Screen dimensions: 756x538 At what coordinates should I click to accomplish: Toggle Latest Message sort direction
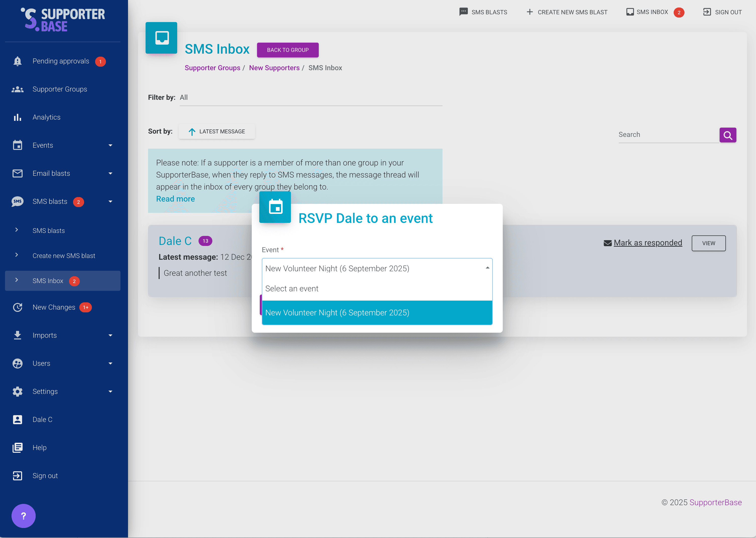click(217, 132)
